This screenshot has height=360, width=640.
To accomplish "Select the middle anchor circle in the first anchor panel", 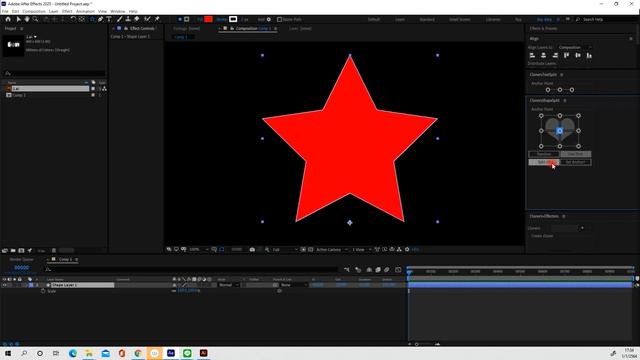I will click(x=560, y=90).
